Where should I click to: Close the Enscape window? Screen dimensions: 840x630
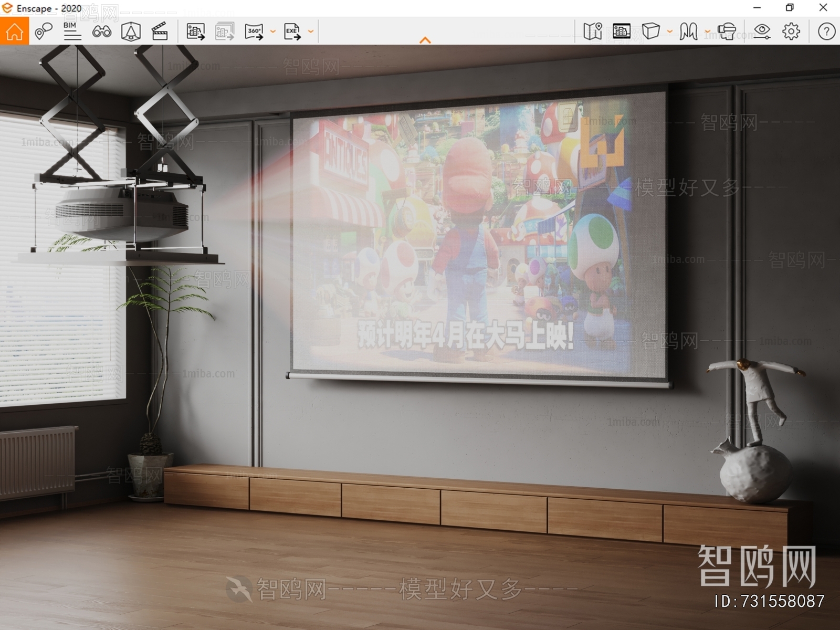tap(823, 8)
